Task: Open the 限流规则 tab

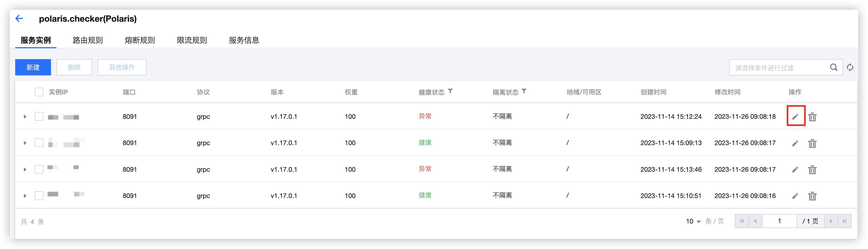Action: click(192, 40)
